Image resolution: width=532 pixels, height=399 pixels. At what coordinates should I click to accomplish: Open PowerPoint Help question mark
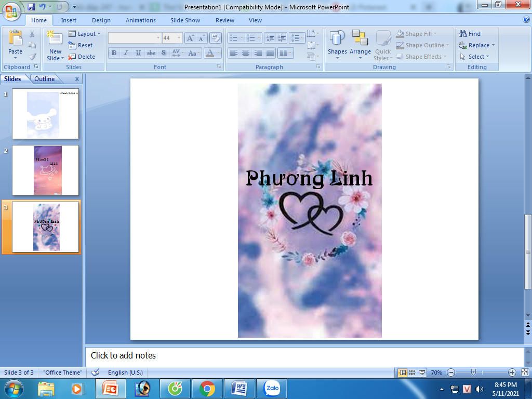[526, 20]
